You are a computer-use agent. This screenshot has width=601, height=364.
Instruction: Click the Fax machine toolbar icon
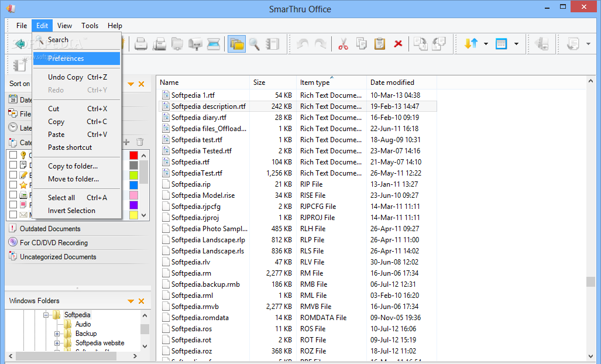point(159,44)
